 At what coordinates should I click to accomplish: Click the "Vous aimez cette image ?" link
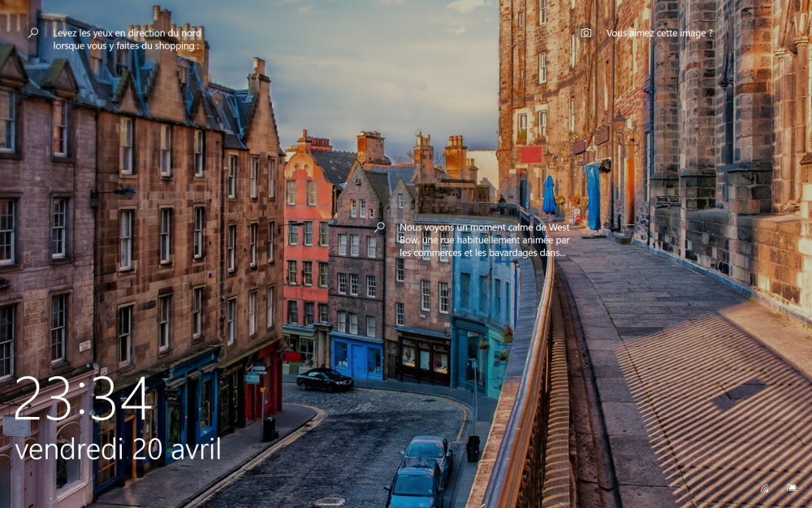click(x=659, y=33)
